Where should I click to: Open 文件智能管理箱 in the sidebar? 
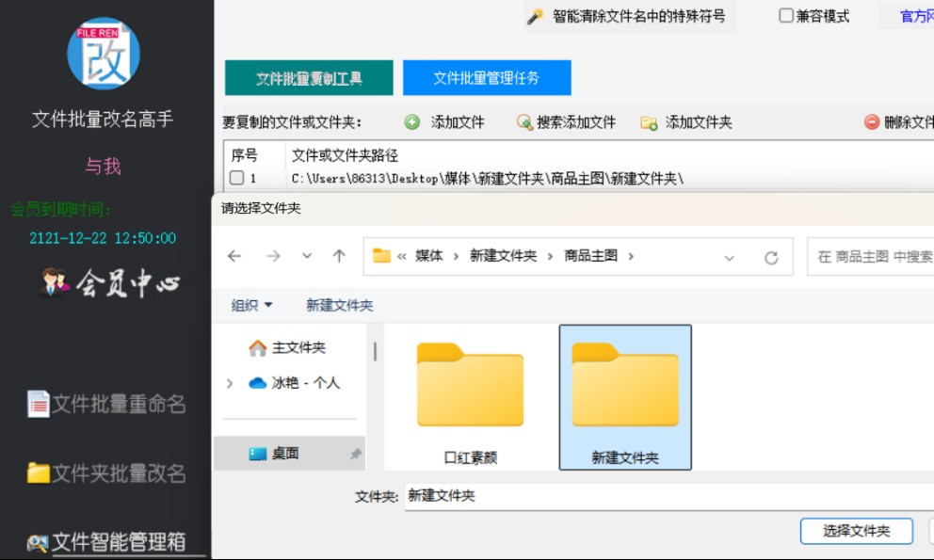(x=106, y=541)
